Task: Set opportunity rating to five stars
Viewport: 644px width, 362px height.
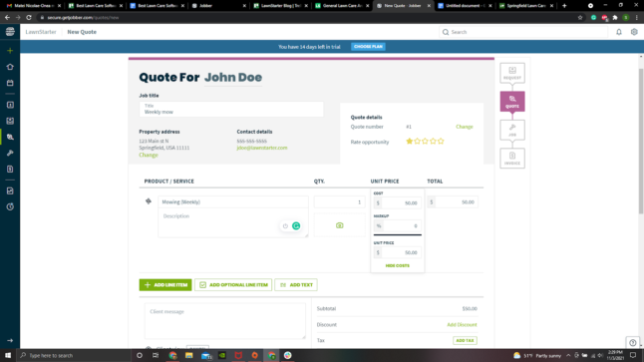Action: 441,142
